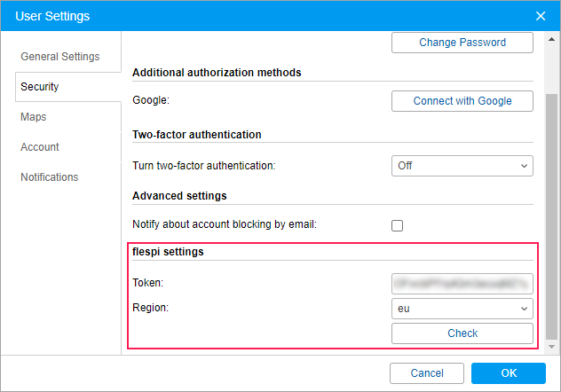
Task: Click the Region dropdown chevron arrow
Action: (x=522, y=309)
